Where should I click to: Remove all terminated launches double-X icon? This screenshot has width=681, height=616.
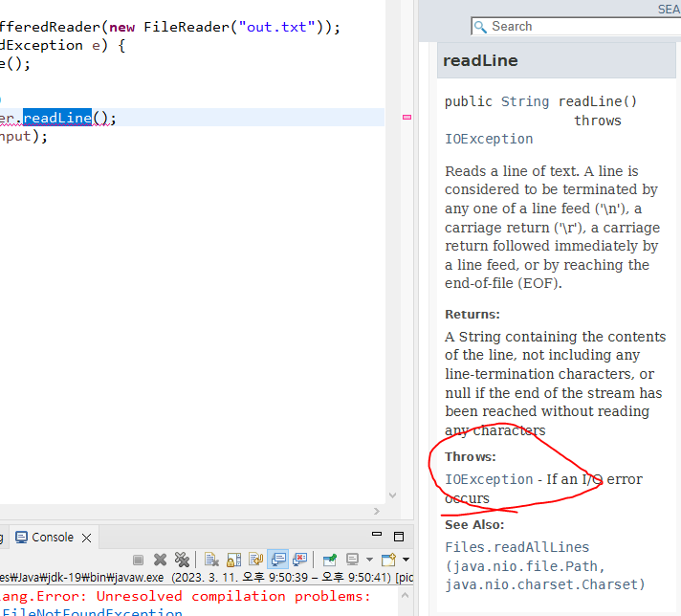(x=182, y=560)
